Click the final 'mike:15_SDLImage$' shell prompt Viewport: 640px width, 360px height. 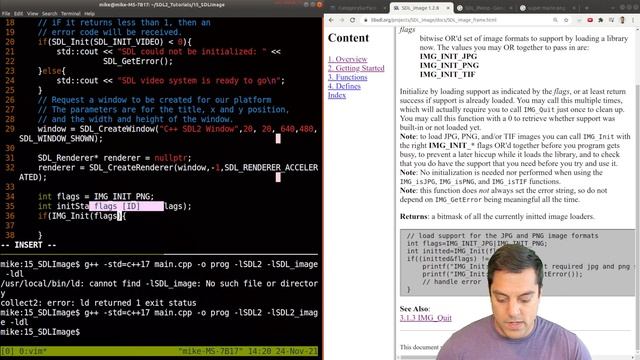click(40, 332)
